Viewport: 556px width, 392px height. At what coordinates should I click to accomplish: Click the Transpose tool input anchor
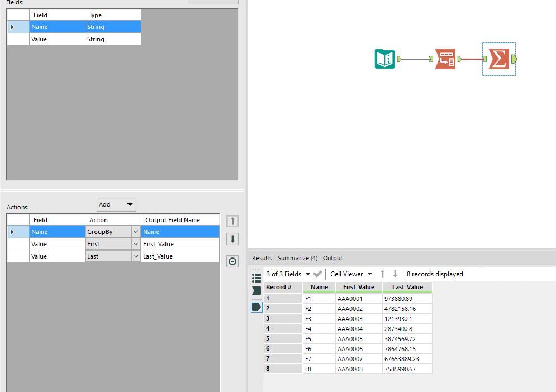coord(431,59)
